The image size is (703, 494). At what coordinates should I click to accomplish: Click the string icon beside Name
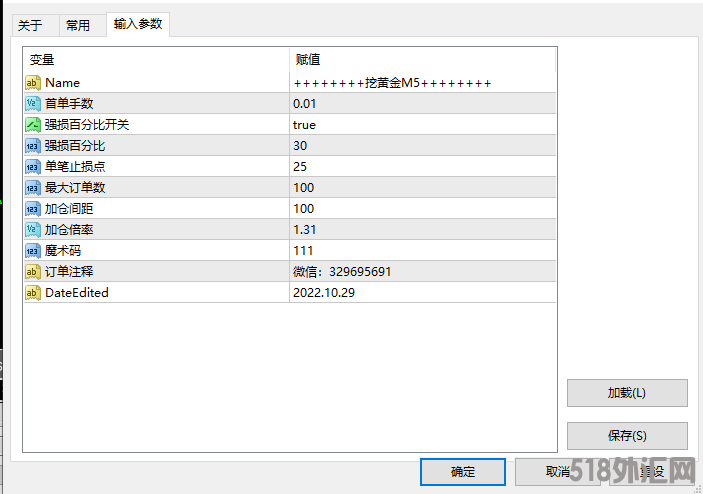pos(33,83)
